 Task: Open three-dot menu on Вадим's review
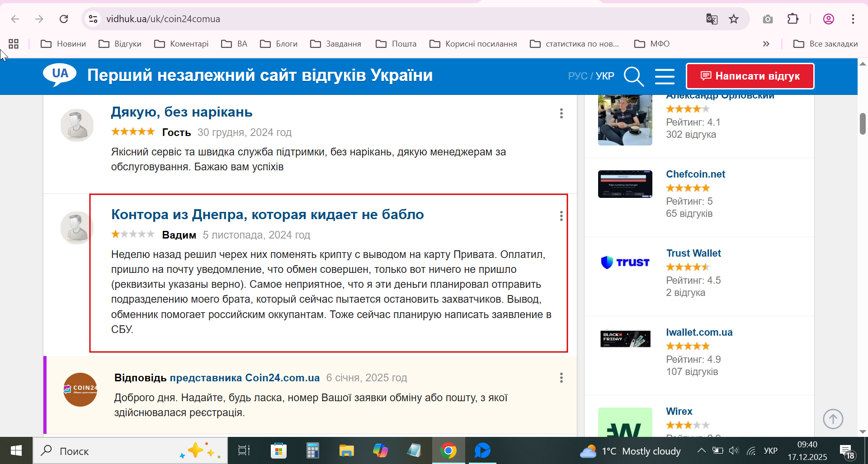coord(561,216)
